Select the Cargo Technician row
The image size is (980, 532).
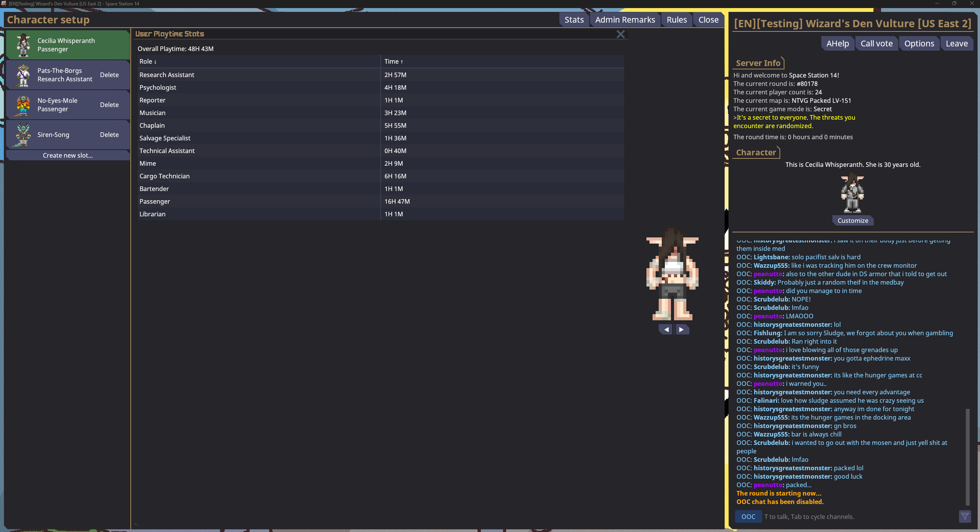[x=381, y=176]
